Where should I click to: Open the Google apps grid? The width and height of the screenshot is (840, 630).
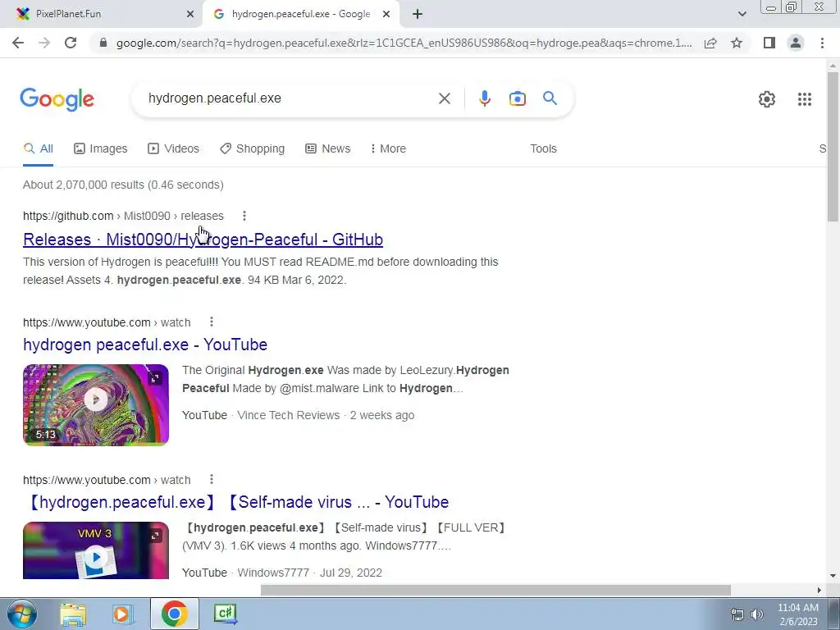point(804,99)
